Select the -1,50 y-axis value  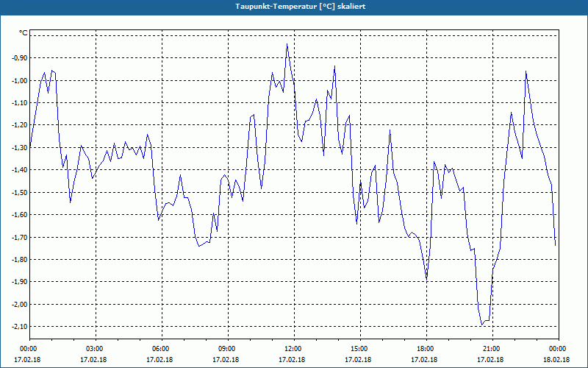click(x=19, y=192)
